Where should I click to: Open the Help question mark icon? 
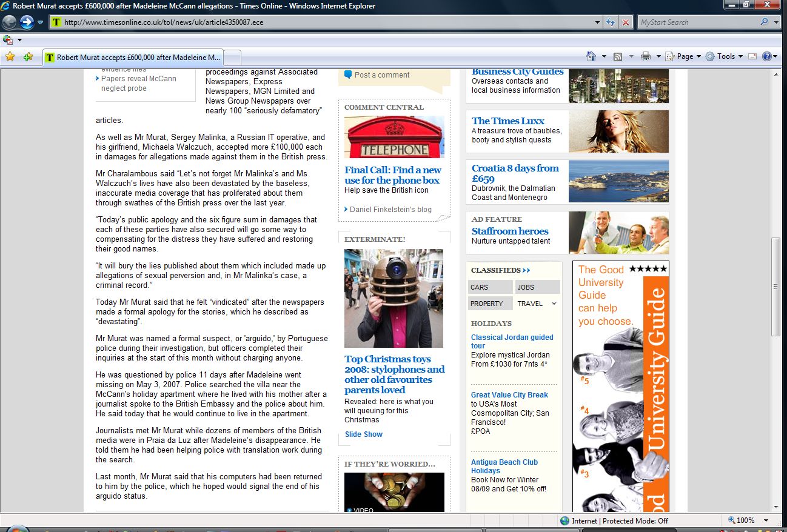tap(766, 56)
